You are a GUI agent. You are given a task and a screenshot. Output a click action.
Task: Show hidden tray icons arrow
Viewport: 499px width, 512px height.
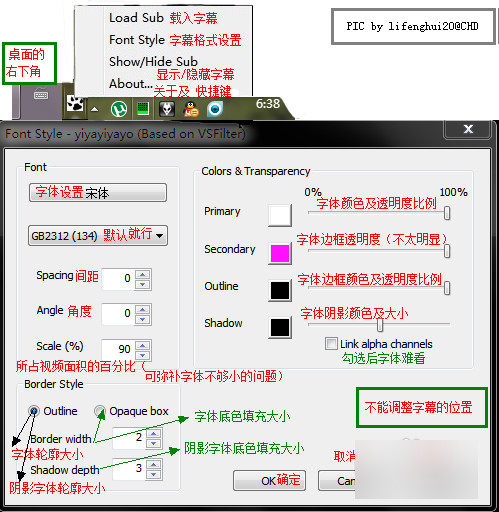[x=95, y=109]
